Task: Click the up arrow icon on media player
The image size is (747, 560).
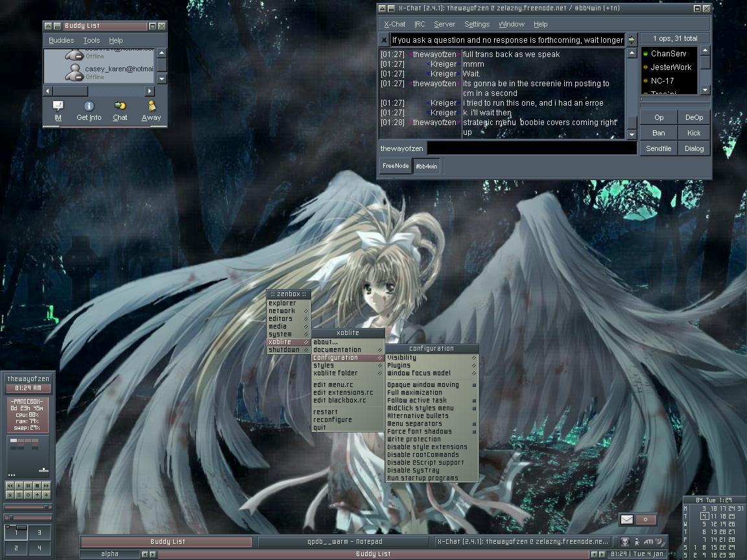Action: (x=37, y=495)
